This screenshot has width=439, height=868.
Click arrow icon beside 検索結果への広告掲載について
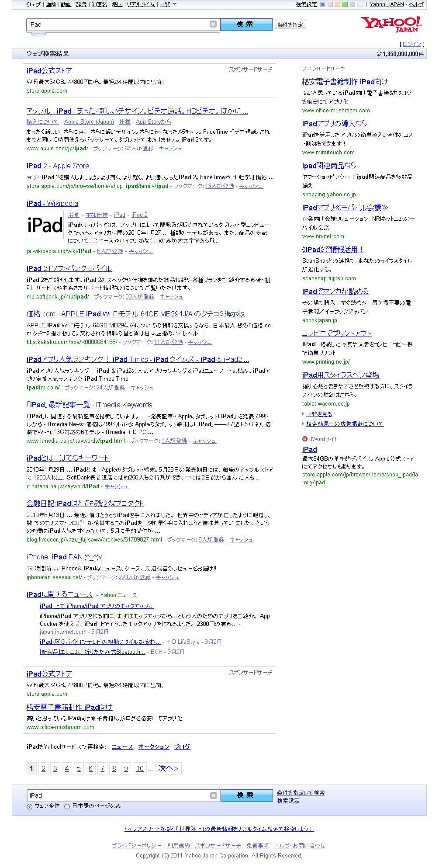[x=303, y=424]
